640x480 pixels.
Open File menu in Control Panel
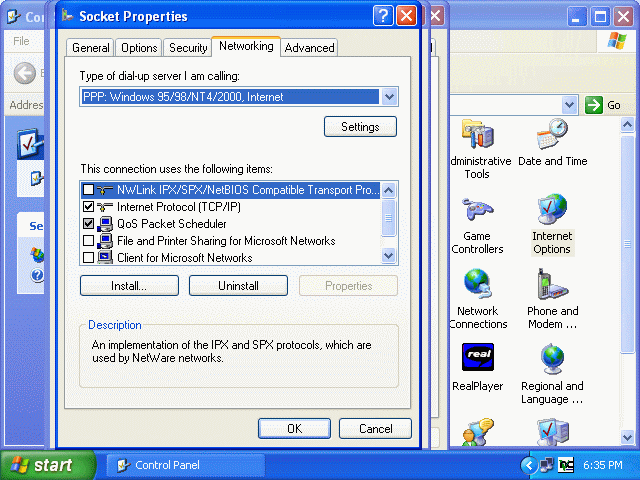(21, 41)
